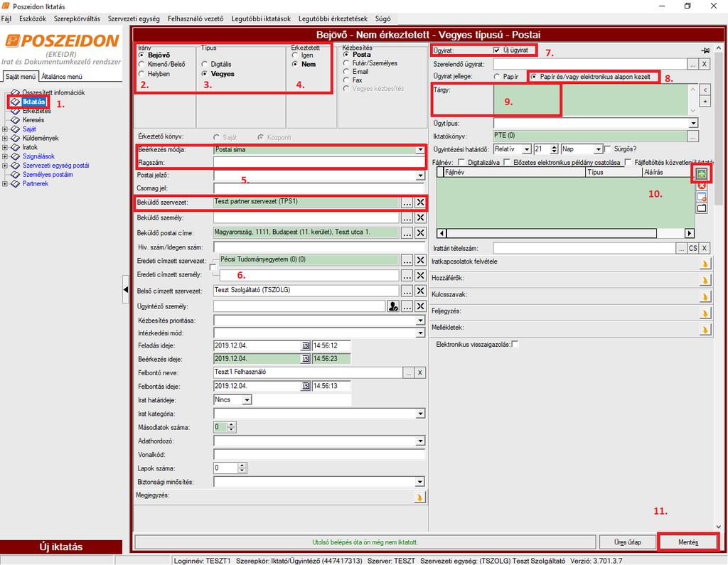The image size is (728, 565).
Task: Select Bejövő direction radio button
Action: point(141,55)
